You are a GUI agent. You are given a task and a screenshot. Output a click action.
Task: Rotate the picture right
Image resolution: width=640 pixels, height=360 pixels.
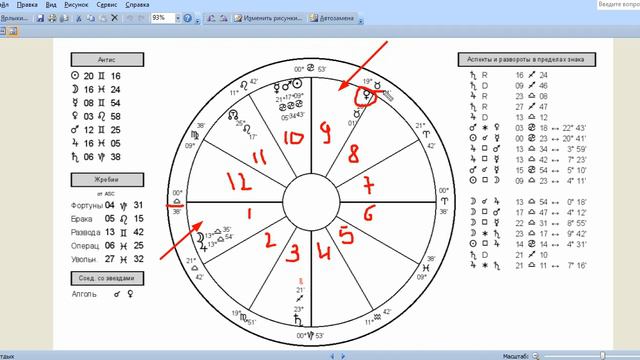click(223, 18)
